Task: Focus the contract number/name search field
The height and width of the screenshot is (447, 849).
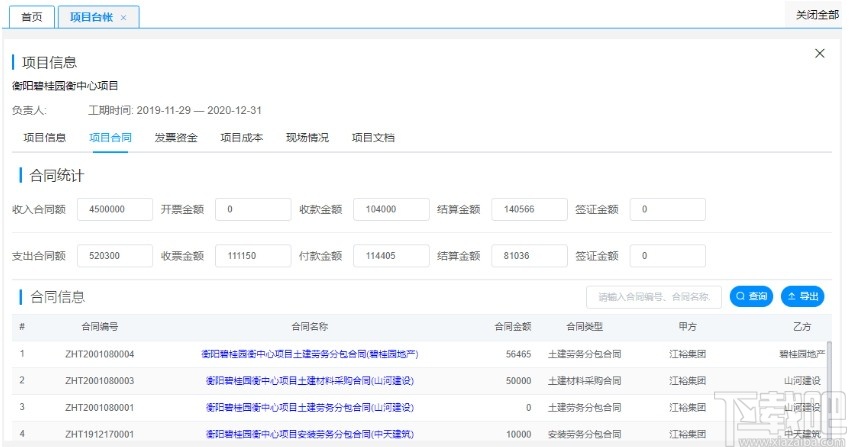Action: [x=654, y=297]
